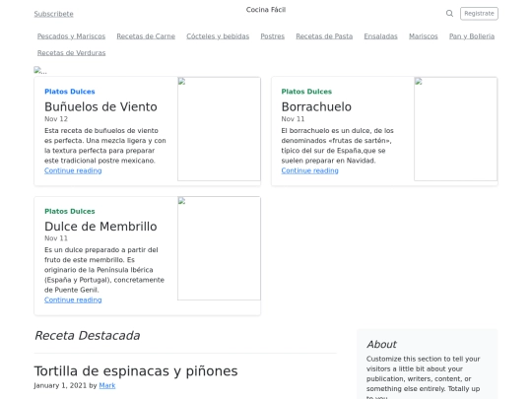Open the Buñuelos de Viento thumbnail
Image resolution: width=532 pixels, height=399 pixels.
click(x=219, y=129)
